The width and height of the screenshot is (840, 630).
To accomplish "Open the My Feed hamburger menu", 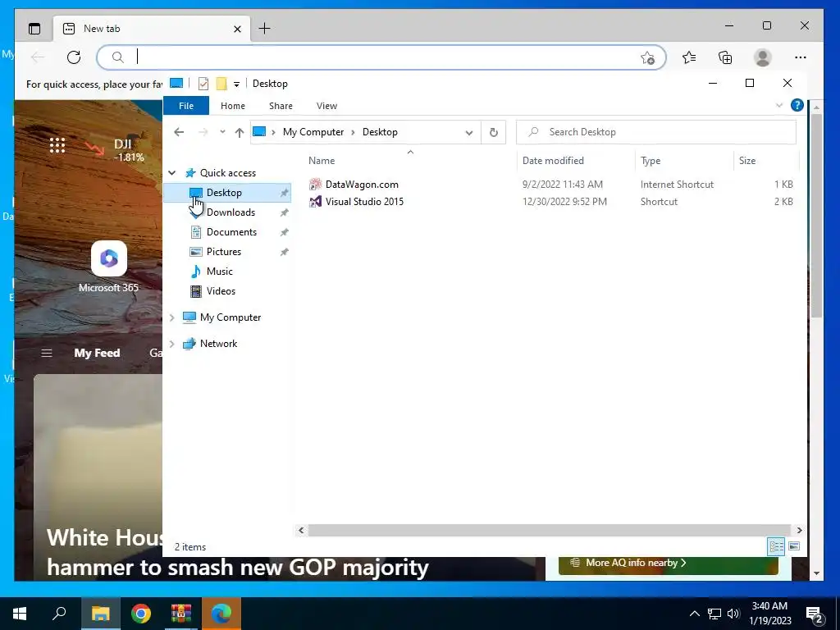I will [47, 353].
